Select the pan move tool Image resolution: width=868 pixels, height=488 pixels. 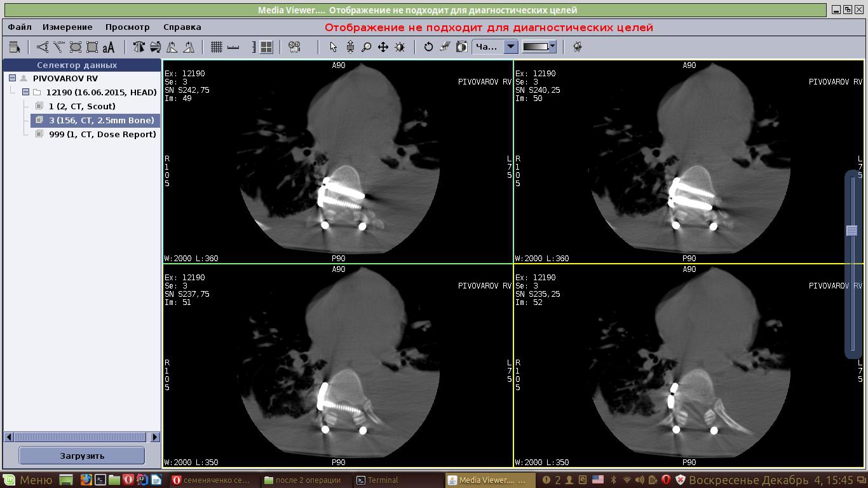(383, 47)
